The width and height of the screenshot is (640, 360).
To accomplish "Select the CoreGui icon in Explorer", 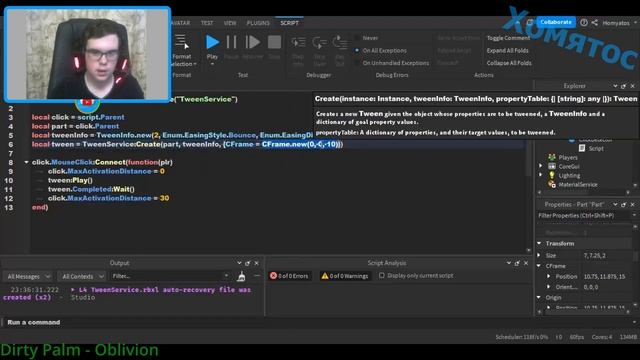I will pyautogui.click(x=552, y=166).
